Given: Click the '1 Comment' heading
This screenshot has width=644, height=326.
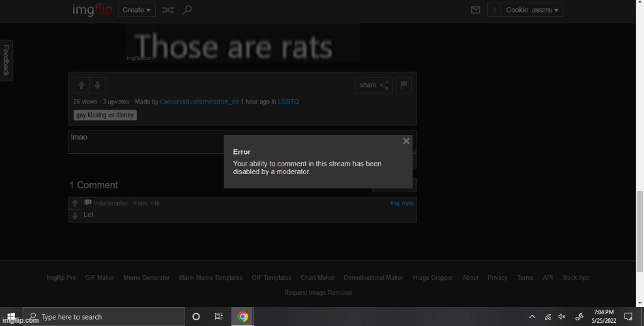Looking at the screenshot, I should (93, 185).
